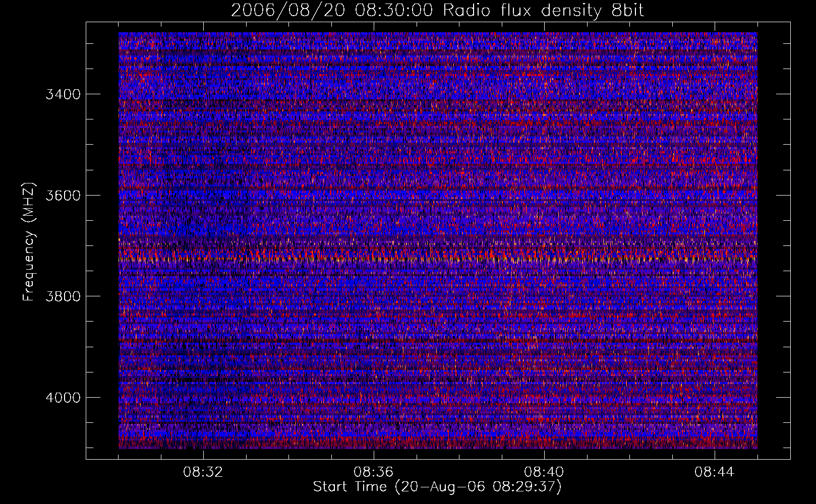
Task: Select the 4000 frequency tick label
Action: [63, 398]
